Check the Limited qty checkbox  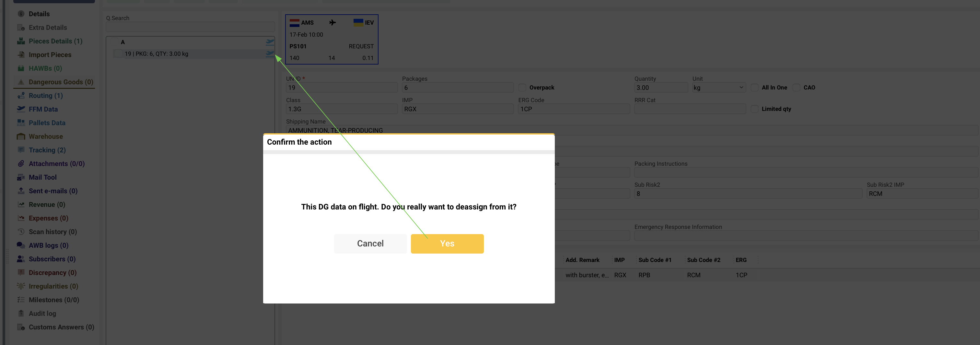click(754, 109)
